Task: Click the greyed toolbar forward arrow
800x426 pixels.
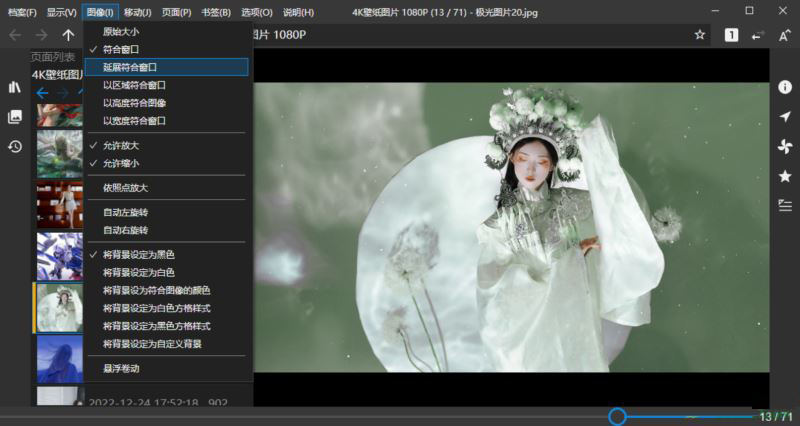Action: pyautogui.click(x=41, y=35)
